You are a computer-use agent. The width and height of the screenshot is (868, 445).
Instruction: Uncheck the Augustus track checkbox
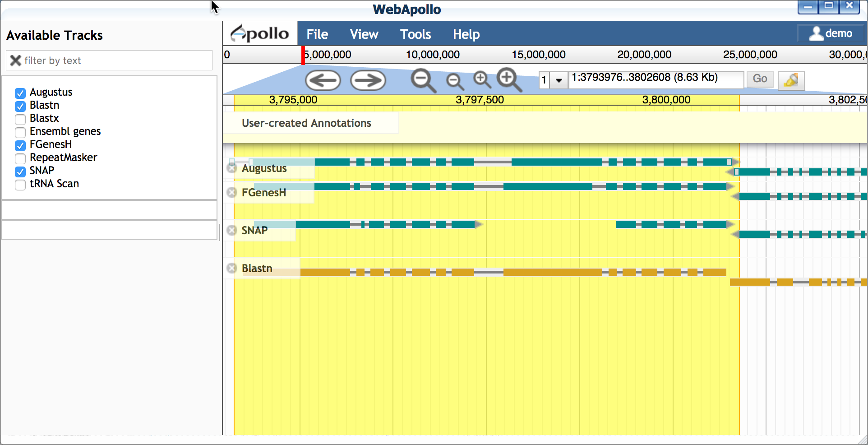[x=20, y=93]
